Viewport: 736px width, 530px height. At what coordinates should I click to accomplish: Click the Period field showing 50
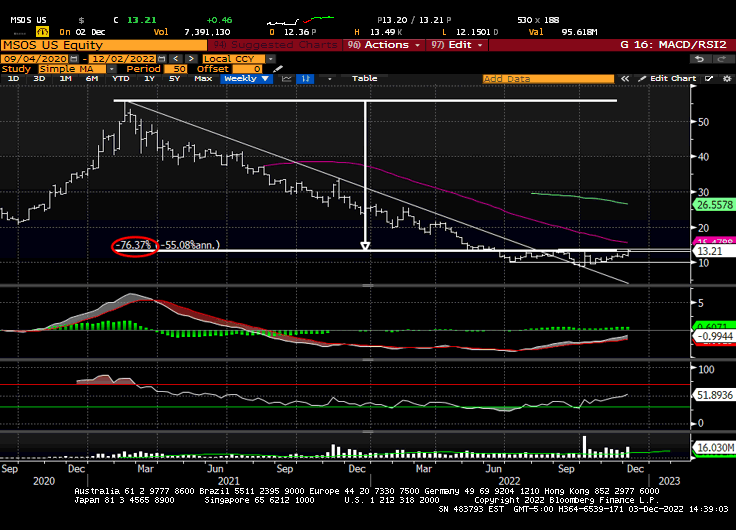[x=176, y=69]
